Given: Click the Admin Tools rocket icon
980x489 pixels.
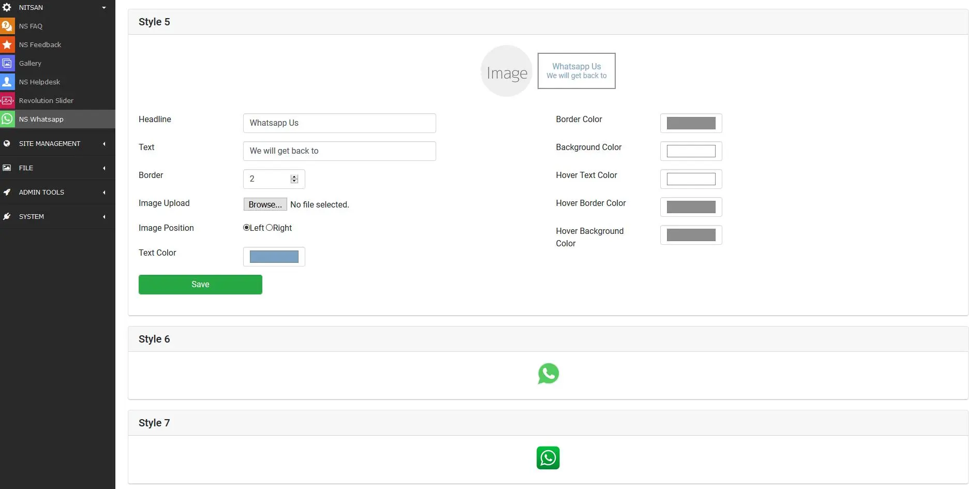Looking at the screenshot, I should (x=7, y=192).
